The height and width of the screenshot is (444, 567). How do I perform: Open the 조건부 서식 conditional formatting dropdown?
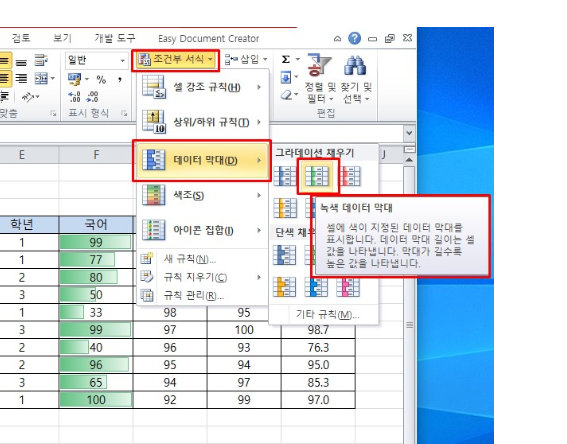click(176, 60)
